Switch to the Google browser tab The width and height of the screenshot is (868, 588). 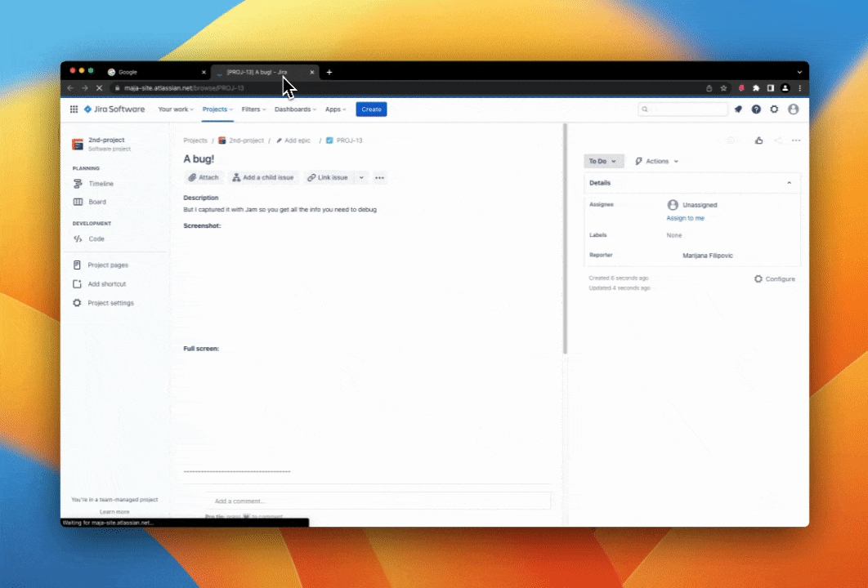coord(155,72)
